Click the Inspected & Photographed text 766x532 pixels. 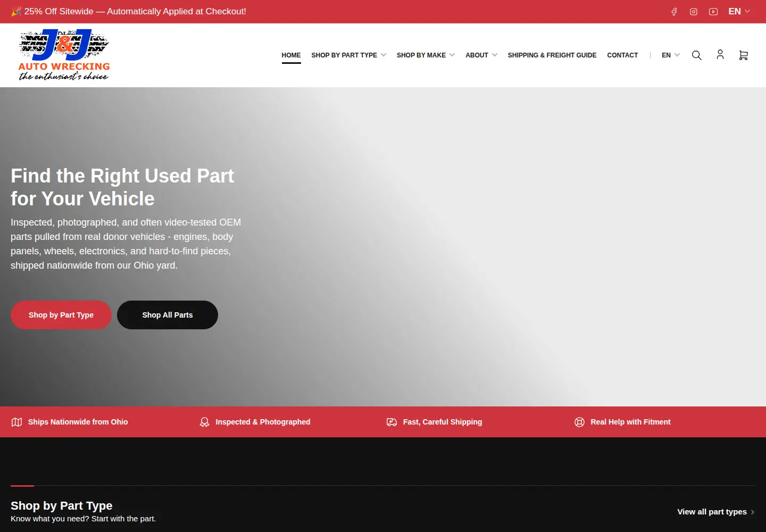pyautogui.click(x=263, y=422)
